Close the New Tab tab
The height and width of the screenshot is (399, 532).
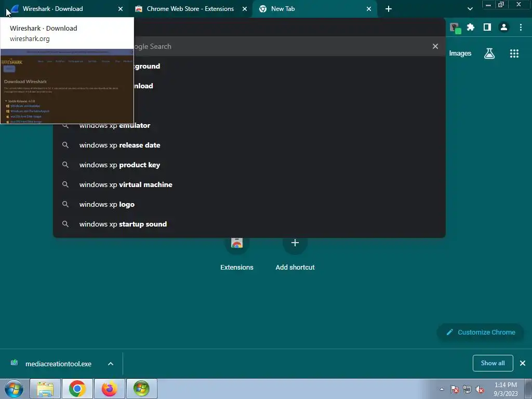pos(369,9)
